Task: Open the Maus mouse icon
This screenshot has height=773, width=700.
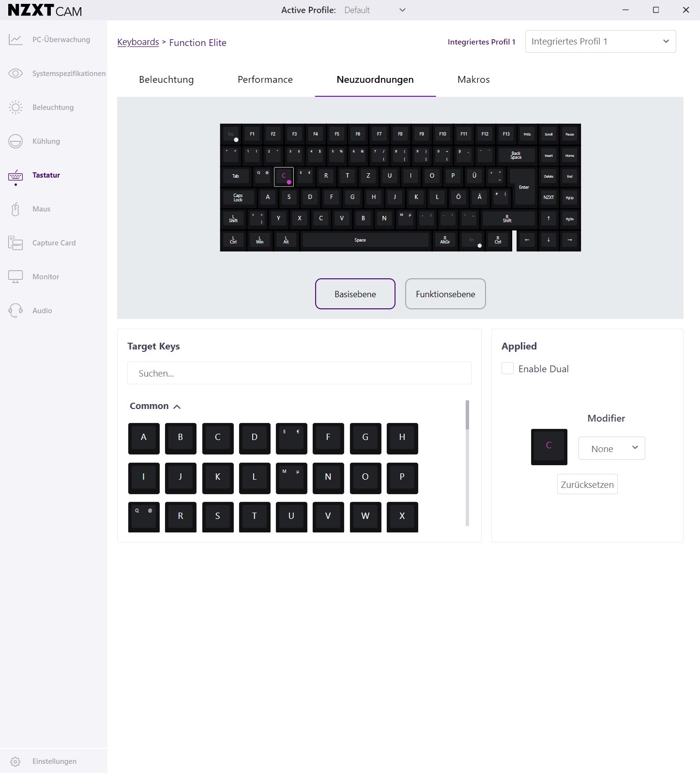Action: pos(15,209)
